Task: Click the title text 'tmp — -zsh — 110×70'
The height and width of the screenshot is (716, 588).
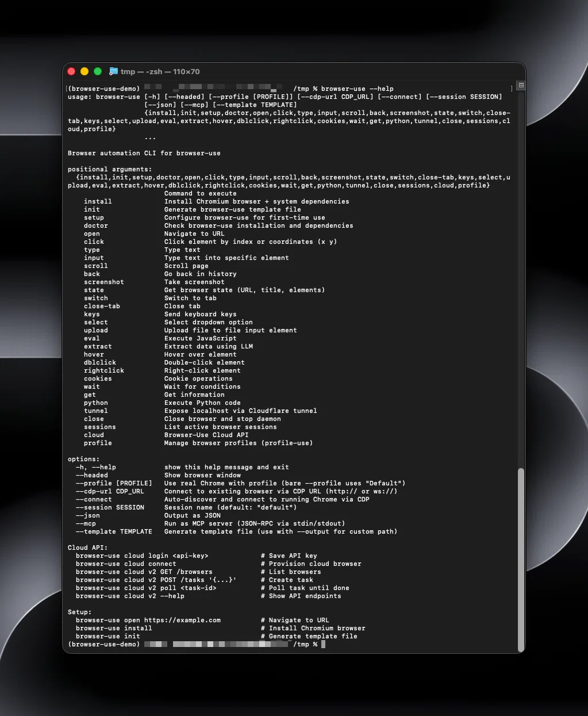Action: coord(160,71)
